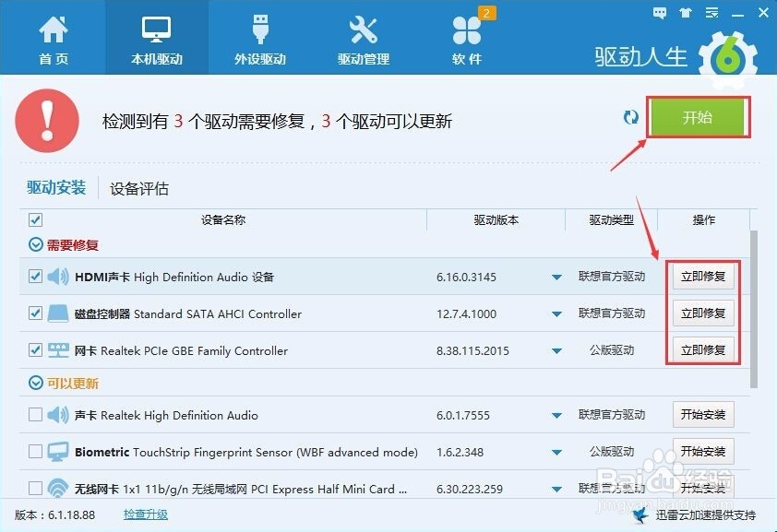Screen dimensions: 777x532
Task: Click the red warning exclamation icon
Action: click(47, 121)
